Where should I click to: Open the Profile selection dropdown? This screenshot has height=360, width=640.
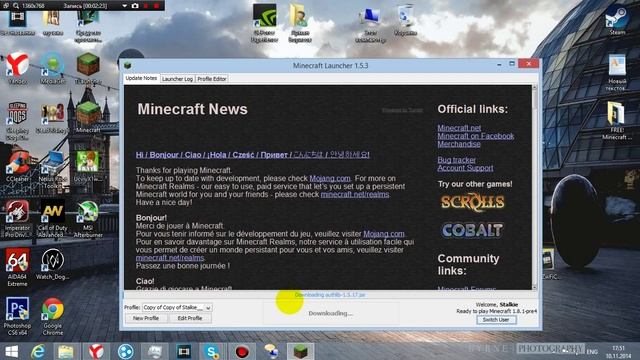tap(177, 307)
